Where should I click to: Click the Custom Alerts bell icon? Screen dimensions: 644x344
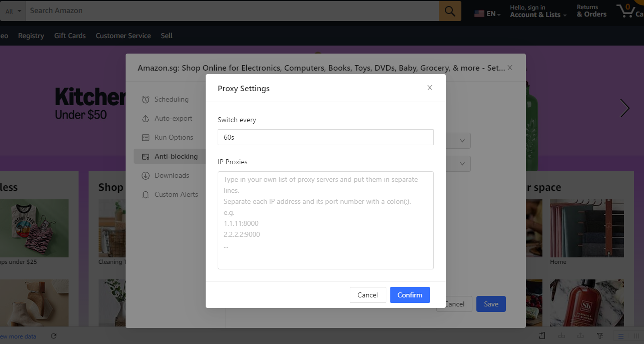click(146, 195)
